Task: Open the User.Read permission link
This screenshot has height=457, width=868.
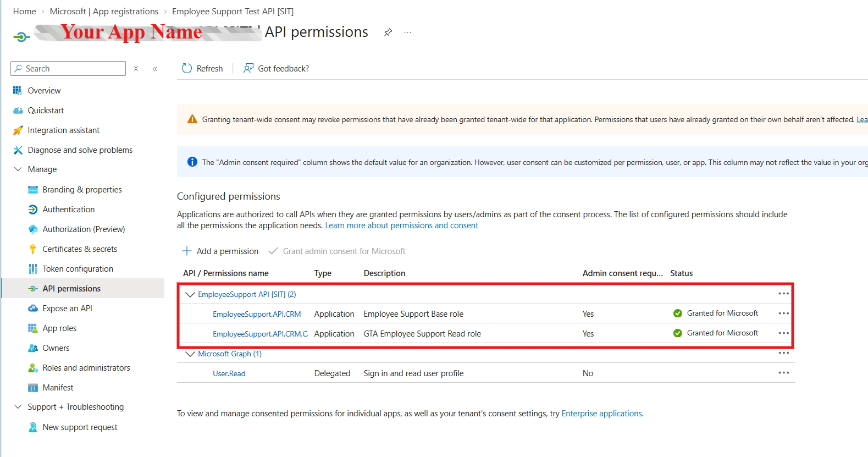Action: (229, 373)
